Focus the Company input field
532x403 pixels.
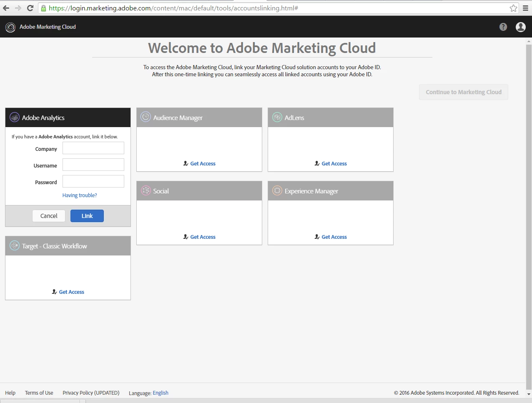pos(93,148)
